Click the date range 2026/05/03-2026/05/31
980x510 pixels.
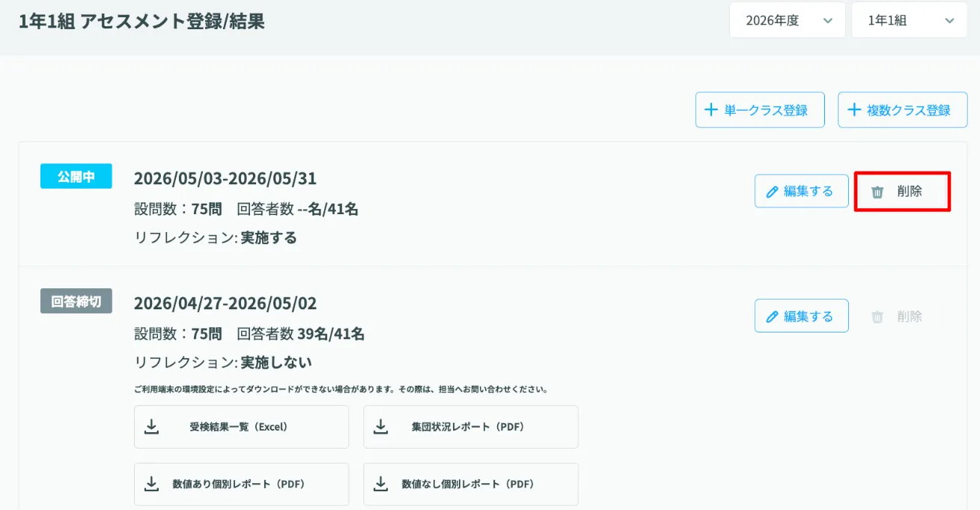[225, 178]
